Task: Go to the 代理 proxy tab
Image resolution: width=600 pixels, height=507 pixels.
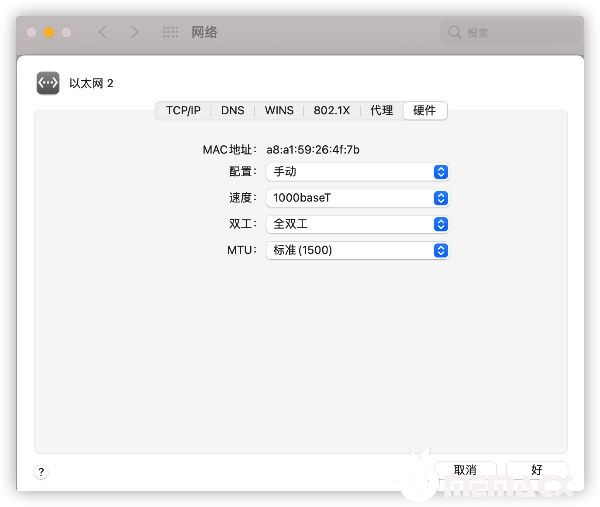Action: pos(381,110)
